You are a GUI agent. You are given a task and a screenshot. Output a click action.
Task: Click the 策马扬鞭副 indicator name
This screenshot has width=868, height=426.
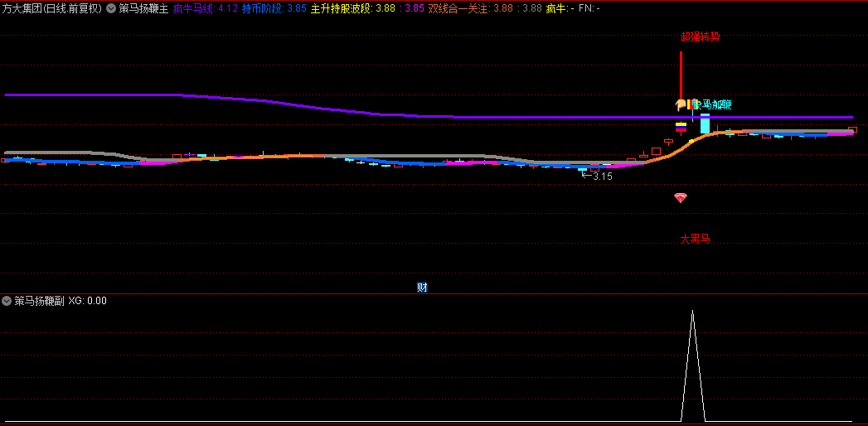coord(39,301)
